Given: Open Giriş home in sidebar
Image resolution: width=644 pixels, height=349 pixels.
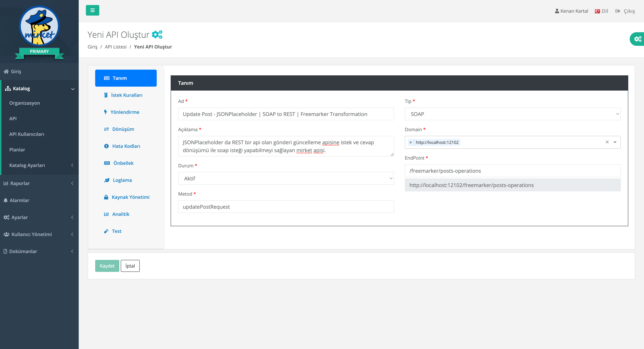Looking at the screenshot, I should click(x=39, y=72).
